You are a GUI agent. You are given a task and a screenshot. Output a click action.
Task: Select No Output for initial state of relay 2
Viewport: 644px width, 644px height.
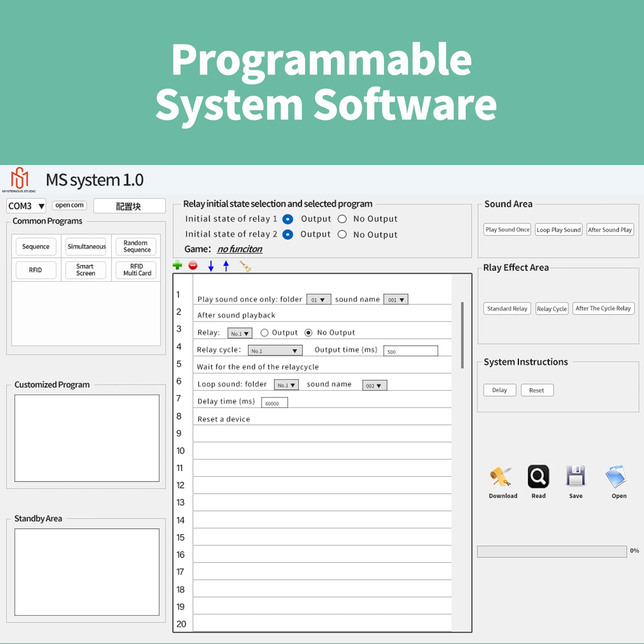coord(342,234)
